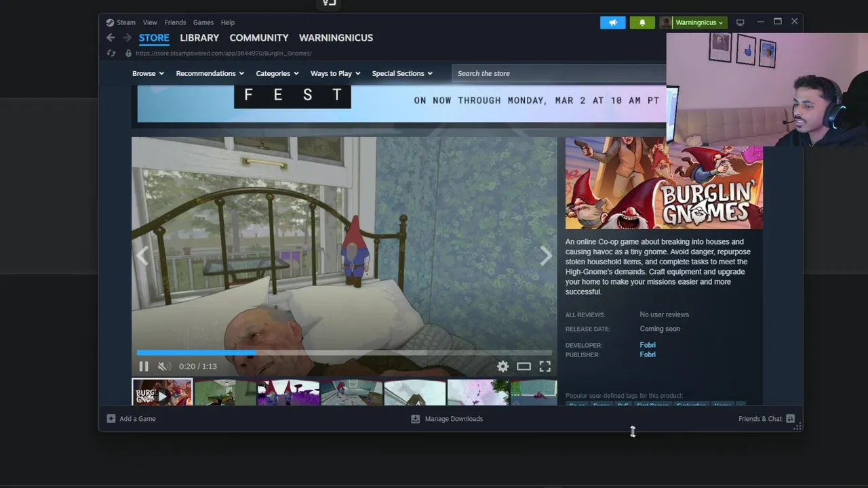
Task: Click the No user reviews text
Action: pyautogui.click(x=664, y=314)
